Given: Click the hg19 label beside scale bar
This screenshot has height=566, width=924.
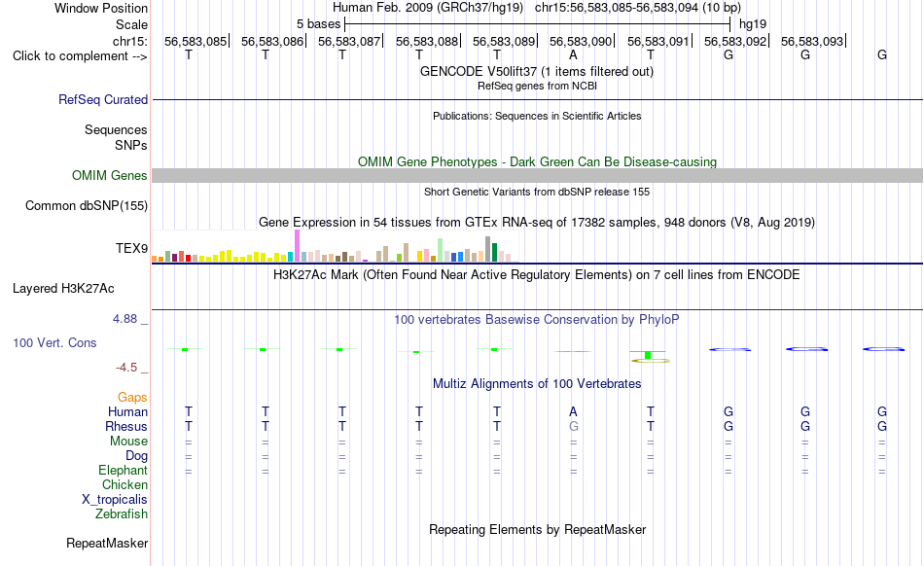Looking at the screenshot, I should [x=753, y=24].
